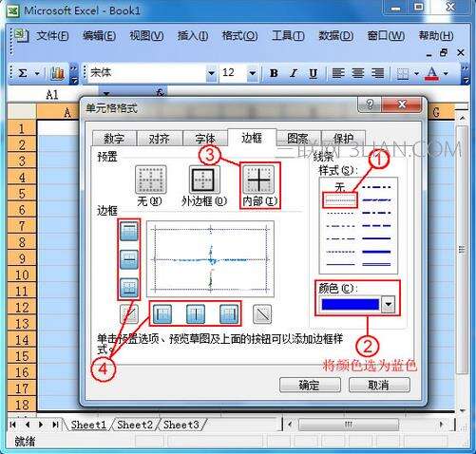Toggle the top border button
Image resolution: width=476 pixels, height=454 pixels.
click(x=129, y=231)
